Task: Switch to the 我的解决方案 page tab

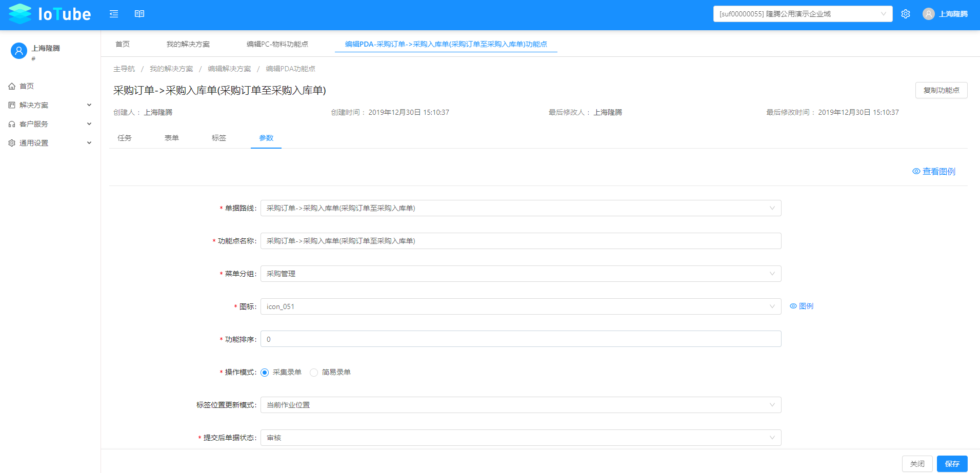Action: pos(188,44)
